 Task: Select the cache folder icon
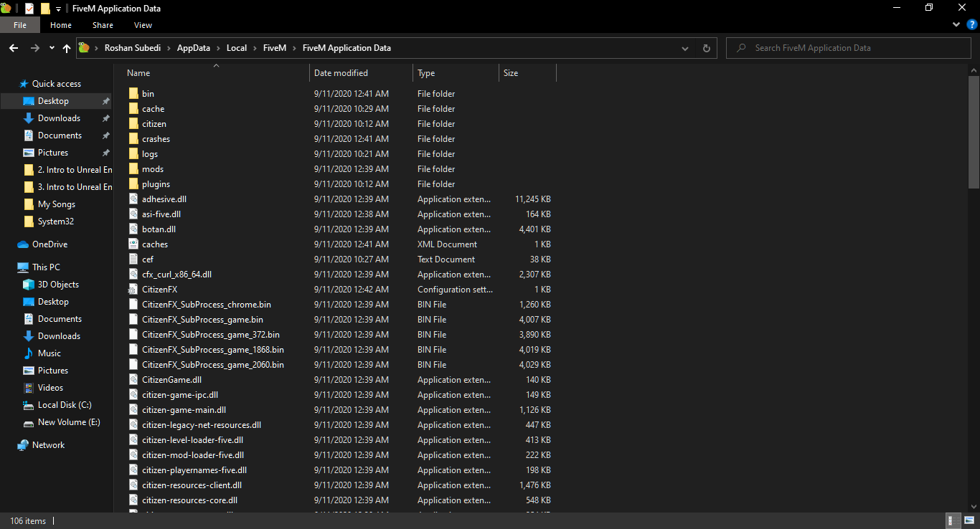pos(133,109)
